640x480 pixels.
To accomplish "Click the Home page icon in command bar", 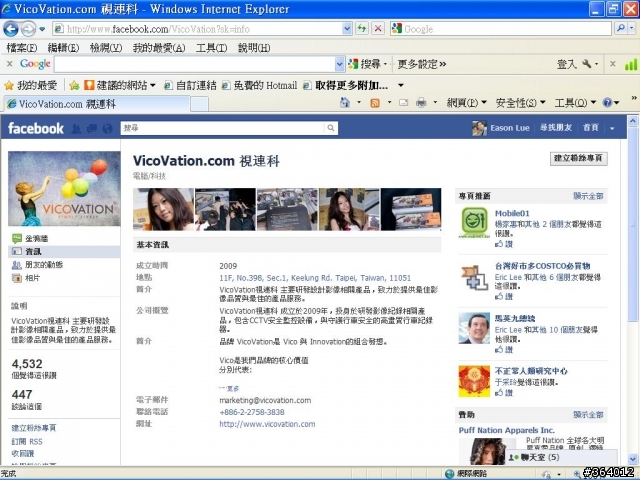I will click(345, 102).
